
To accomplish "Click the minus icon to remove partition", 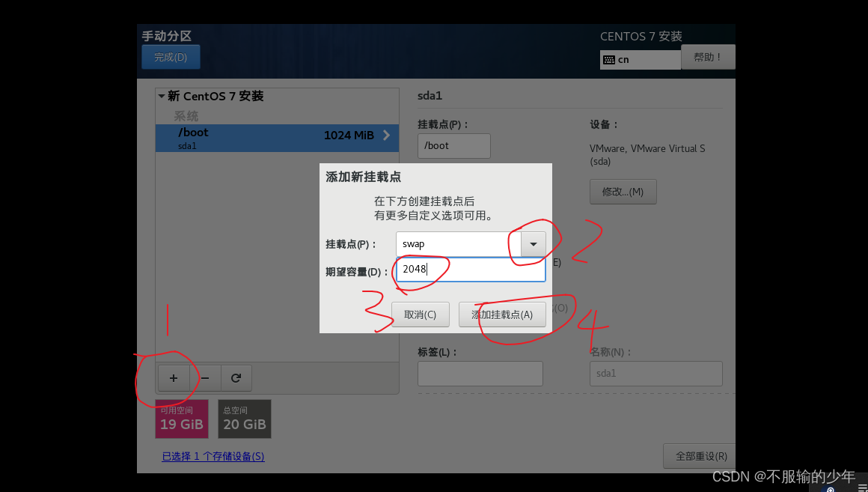I will 205,378.
